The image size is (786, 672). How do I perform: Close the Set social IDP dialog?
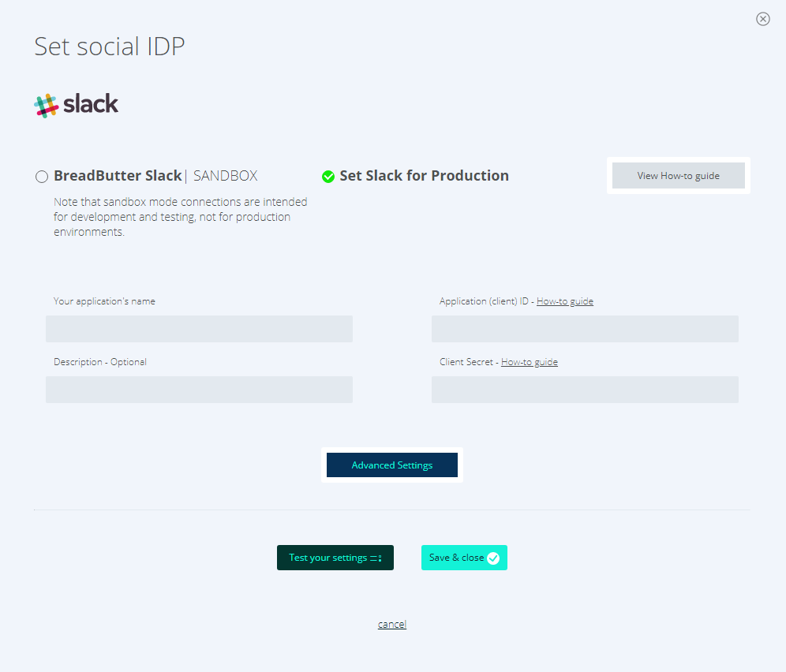[x=762, y=19]
